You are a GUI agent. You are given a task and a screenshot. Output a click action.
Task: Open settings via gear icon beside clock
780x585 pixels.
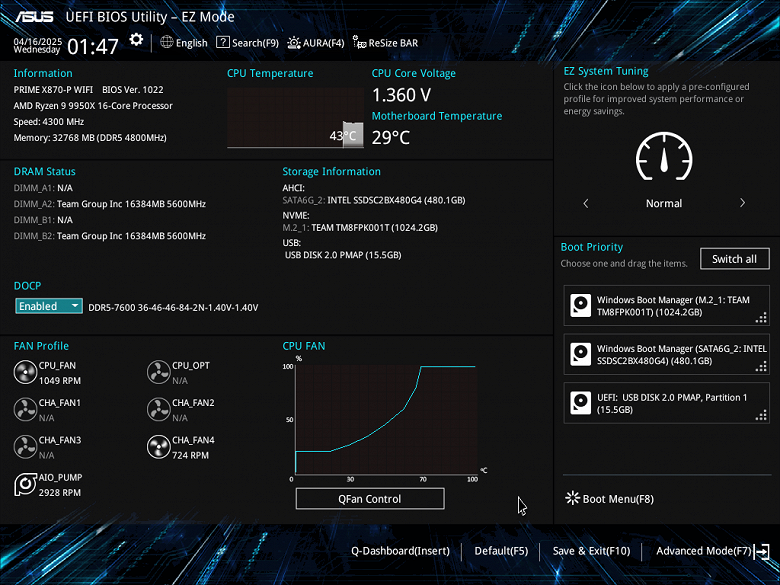[136, 40]
